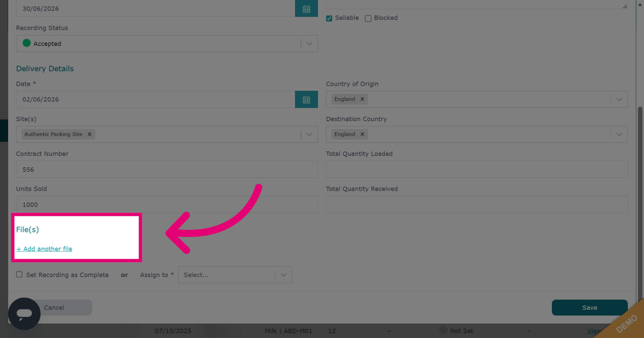Click the View link in background table

(x=594, y=331)
